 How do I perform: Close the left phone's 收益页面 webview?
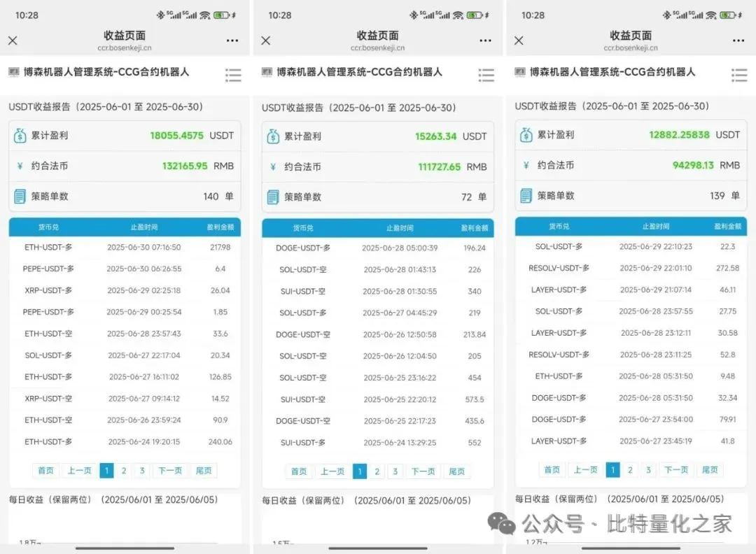(13, 41)
